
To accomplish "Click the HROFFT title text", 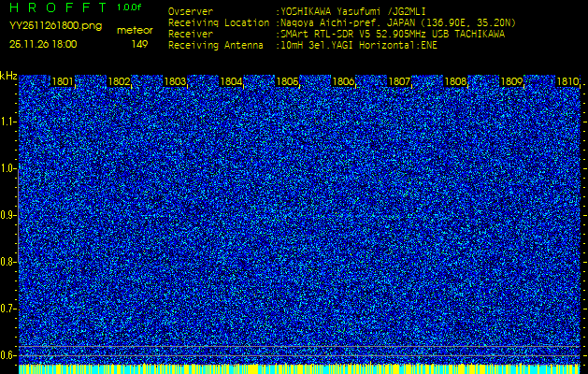I will pyautogui.click(x=58, y=7).
